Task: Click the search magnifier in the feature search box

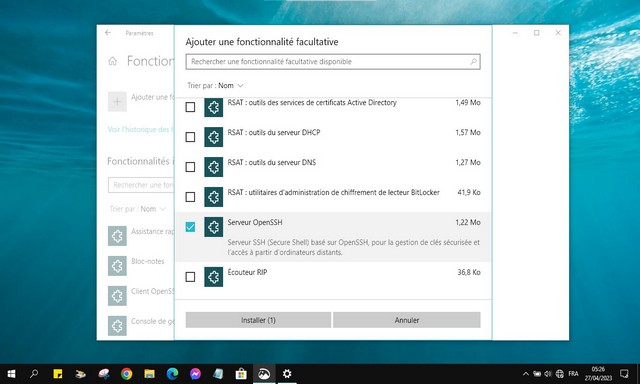Action: [473, 62]
